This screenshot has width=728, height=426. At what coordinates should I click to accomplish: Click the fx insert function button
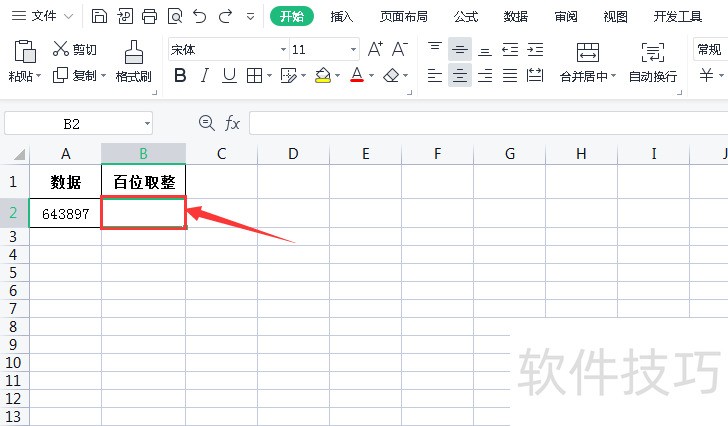(x=232, y=123)
